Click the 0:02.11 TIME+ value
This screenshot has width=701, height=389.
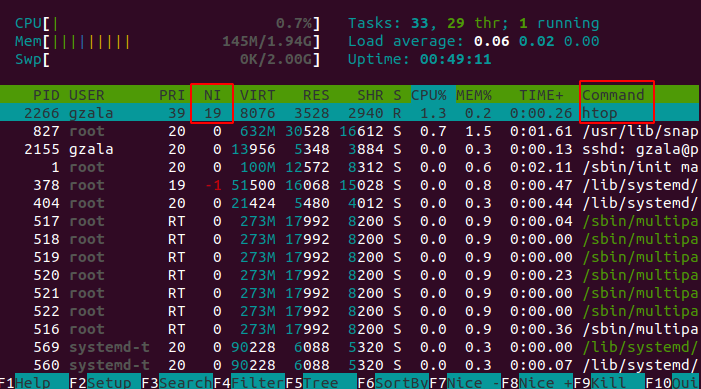(x=541, y=167)
